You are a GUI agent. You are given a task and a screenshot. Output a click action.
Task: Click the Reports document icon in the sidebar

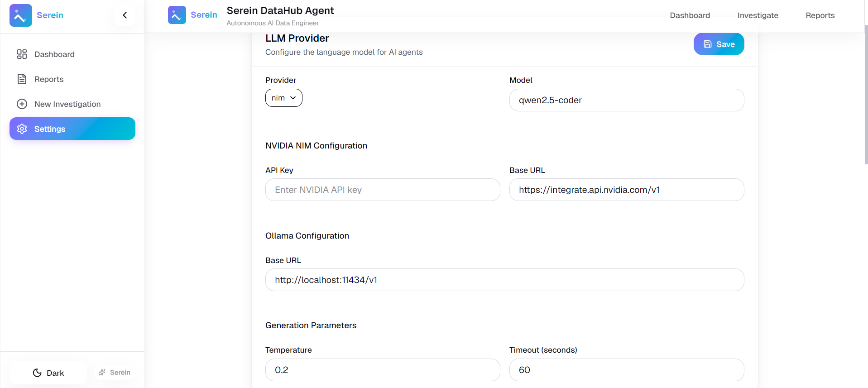(22, 79)
